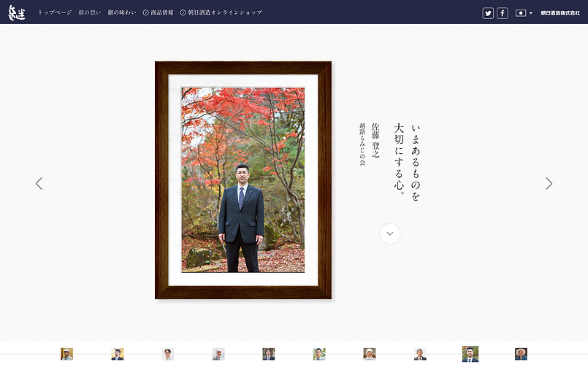588x367 pixels.
Task: Click the 越路もみじの会 affiliation text
Action: [x=362, y=144]
